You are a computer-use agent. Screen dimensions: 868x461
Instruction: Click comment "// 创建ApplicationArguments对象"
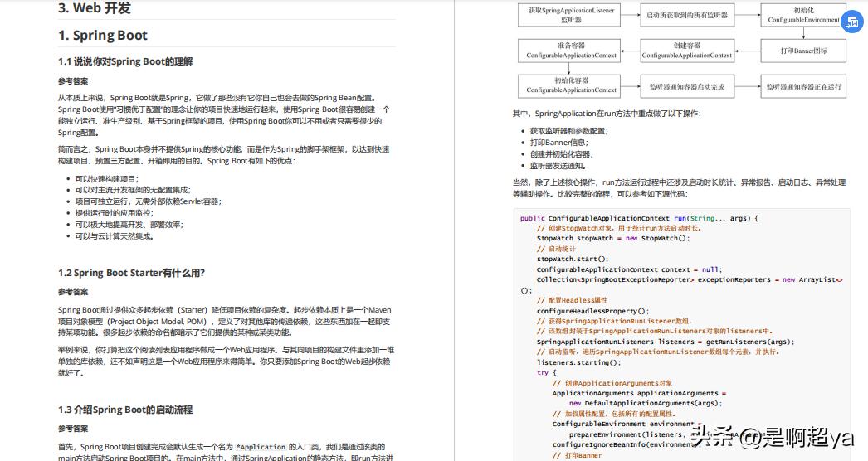tap(612, 383)
